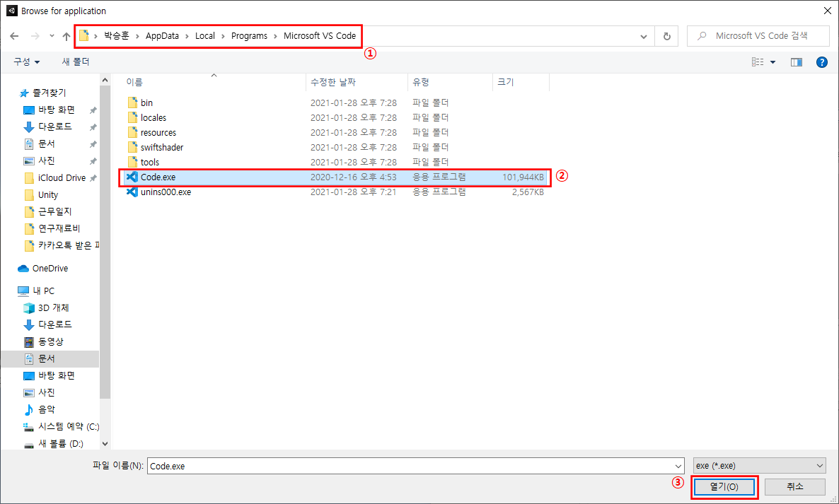Image resolution: width=839 pixels, height=504 pixels.
Task: Open 음악 under 내 PC
Action: (x=46, y=409)
